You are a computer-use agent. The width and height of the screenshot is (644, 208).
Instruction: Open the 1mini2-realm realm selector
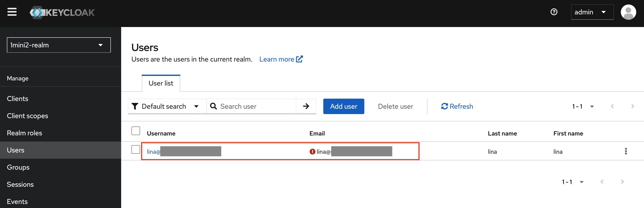[59, 45]
